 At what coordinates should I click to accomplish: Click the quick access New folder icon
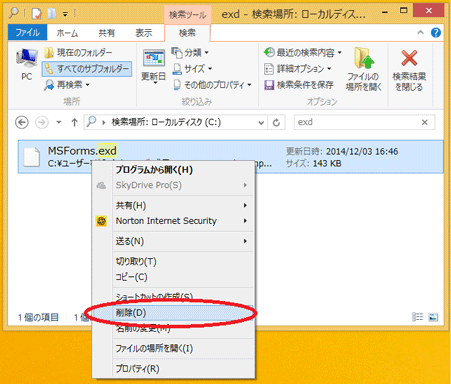click(51, 14)
